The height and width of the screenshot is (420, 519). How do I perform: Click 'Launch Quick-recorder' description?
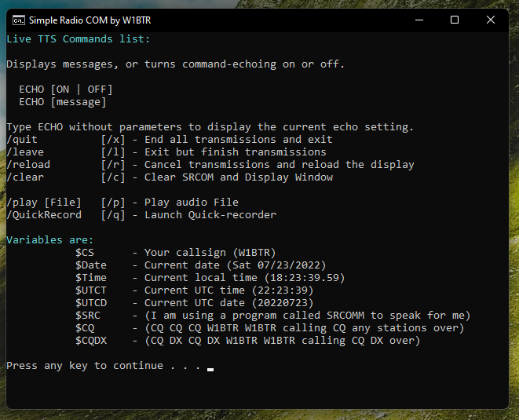click(x=210, y=215)
